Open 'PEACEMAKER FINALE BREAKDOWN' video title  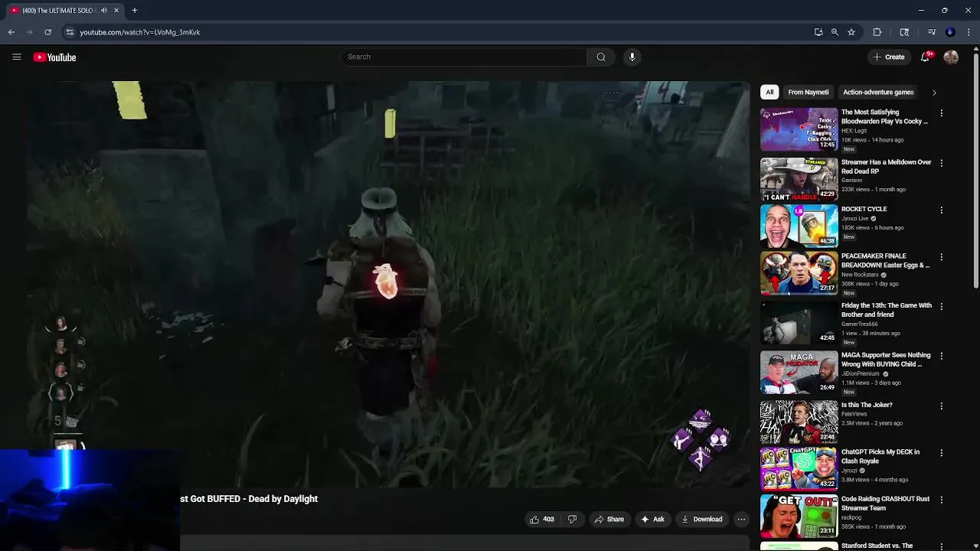[x=885, y=260]
